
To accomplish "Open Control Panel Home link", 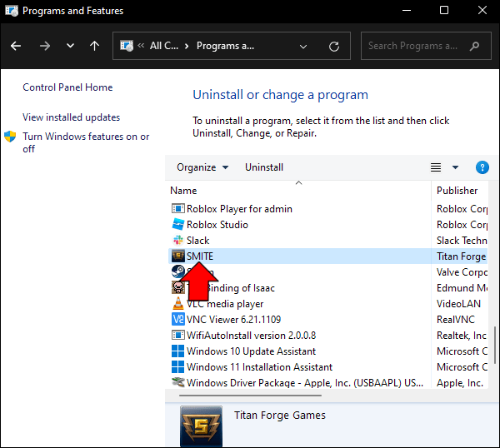I will pos(67,87).
